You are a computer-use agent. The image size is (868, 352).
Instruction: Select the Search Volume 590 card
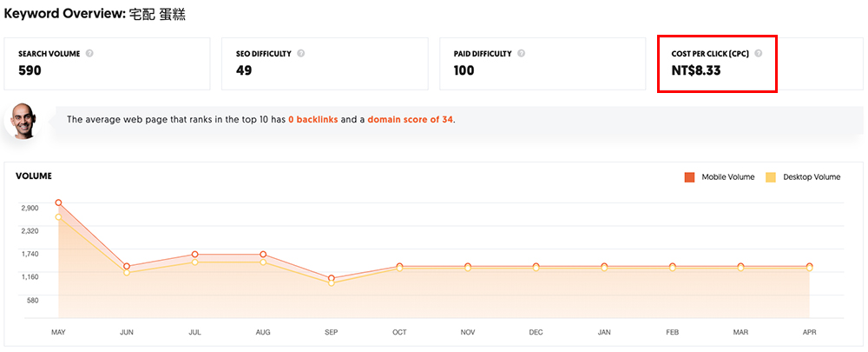tap(108, 63)
